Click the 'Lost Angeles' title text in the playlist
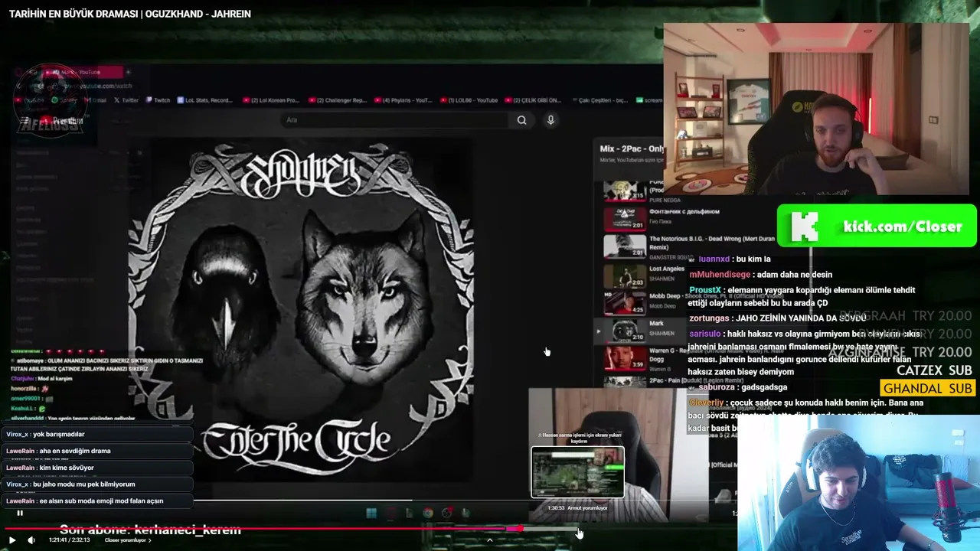 point(667,269)
